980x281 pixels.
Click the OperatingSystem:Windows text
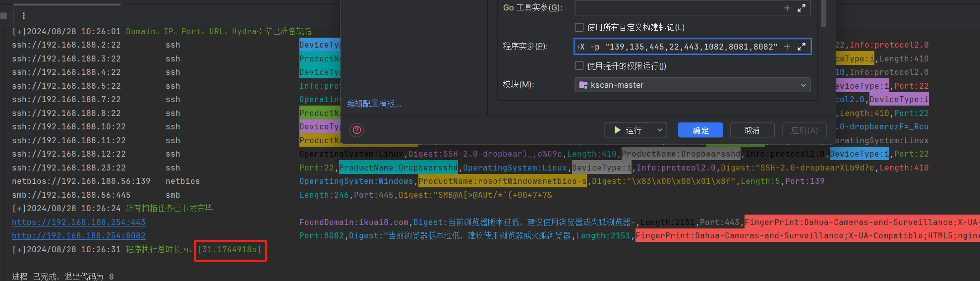356,181
